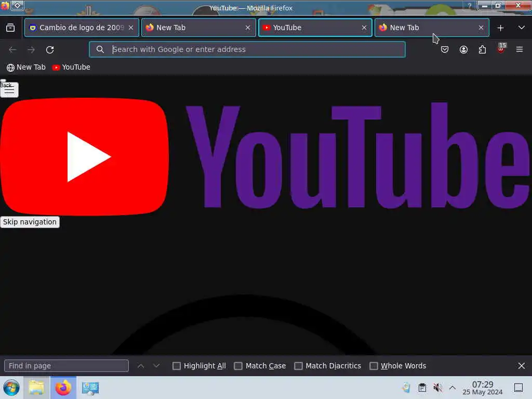Click the purple YouTube wordmark
Viewport: 532px width, 399px height.
point(358,156)
